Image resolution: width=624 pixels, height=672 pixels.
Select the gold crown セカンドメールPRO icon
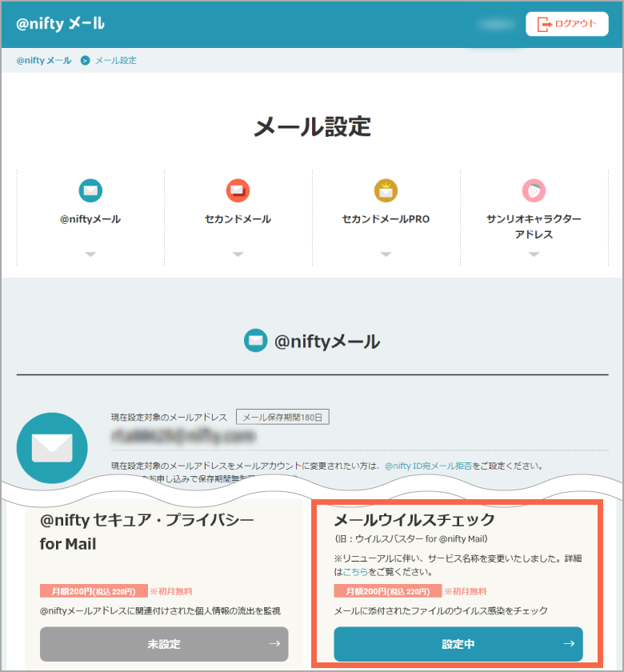pyautogui.click(x=386, y=190)
